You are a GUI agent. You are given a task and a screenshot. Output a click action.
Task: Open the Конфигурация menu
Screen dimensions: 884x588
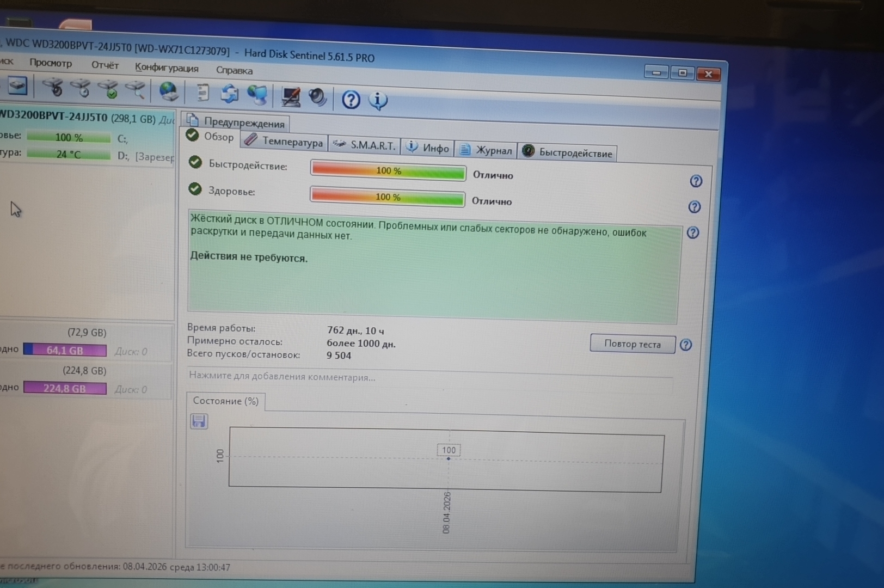pyautogui.click(x=167, y=68)
